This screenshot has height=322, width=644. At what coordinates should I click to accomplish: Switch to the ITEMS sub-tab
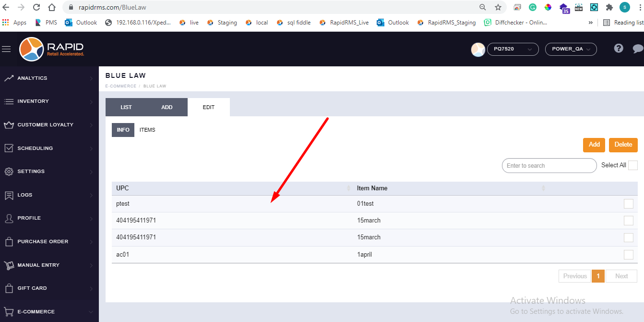pyautogui.click(x=147, y=130)
